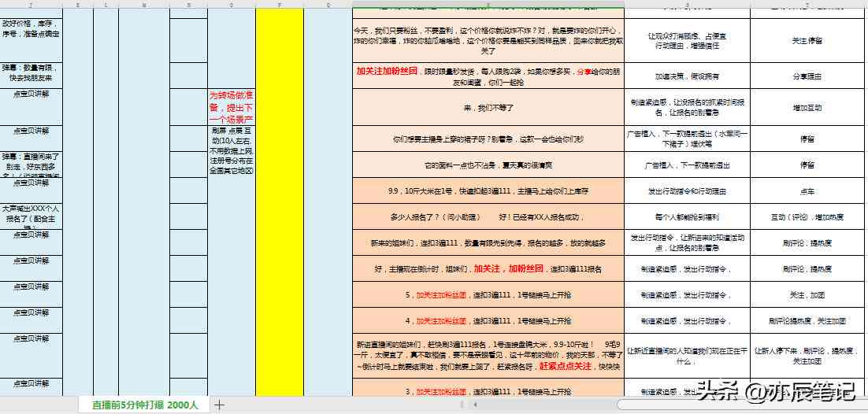Screen dimensions: 868x414
Task: Click the cell 它的面料一点也不沾身
Action: coord(488,165)
